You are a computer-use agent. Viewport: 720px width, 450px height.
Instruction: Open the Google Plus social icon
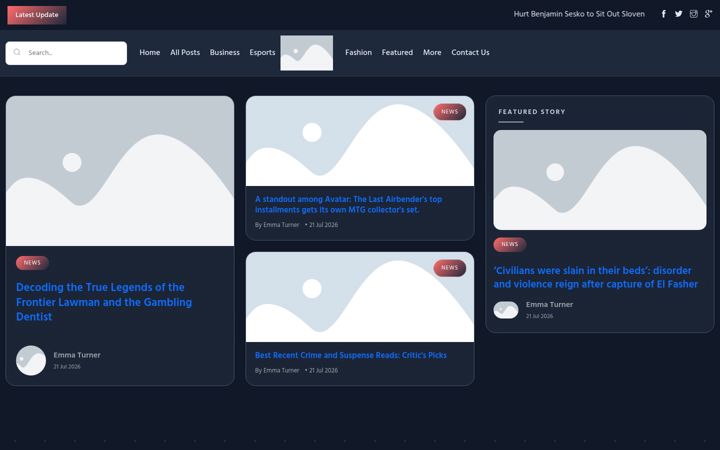(x=709, y=14)
